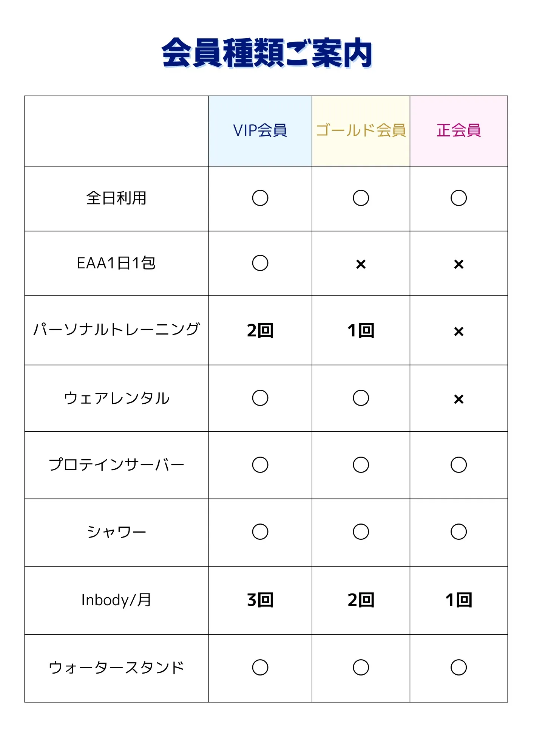Click the 正会員 1回 for Inbody/月
This screenshot has height=756, width=534.
(458, 600)
